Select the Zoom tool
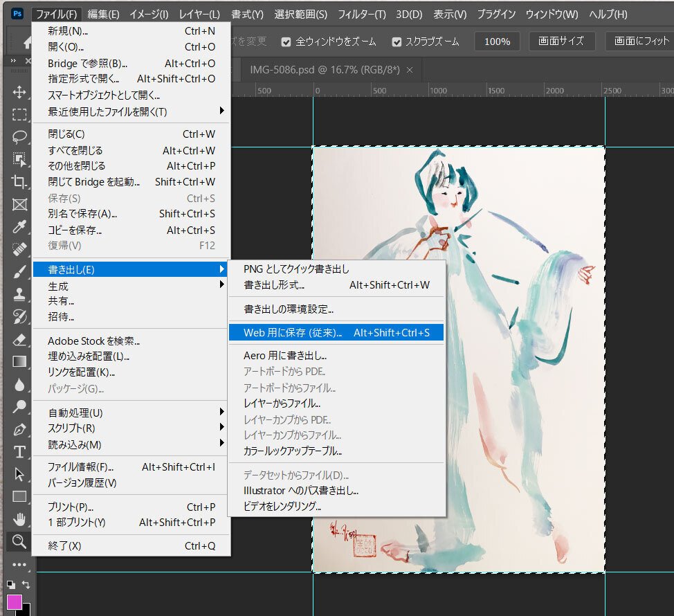Image resolution: width=674 pixels, height=616 pixels. coord(19,542)
